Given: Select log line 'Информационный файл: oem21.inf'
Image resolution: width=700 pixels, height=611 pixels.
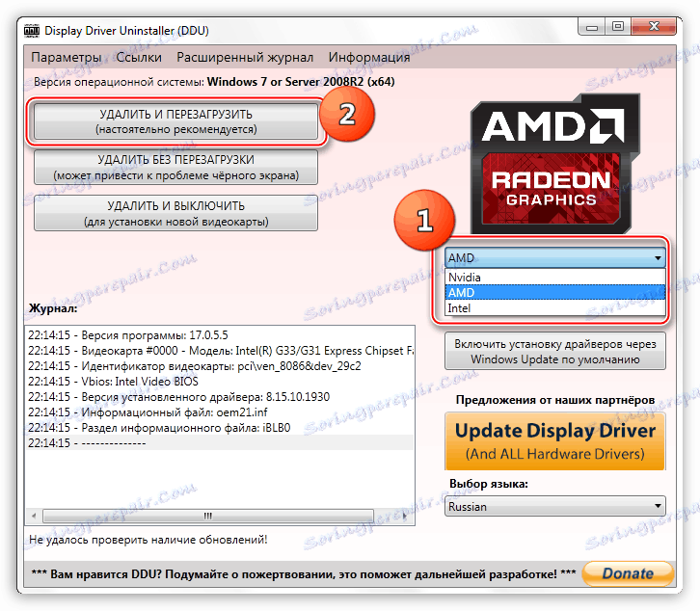Looking at the screenshot, I should point(220,412).
